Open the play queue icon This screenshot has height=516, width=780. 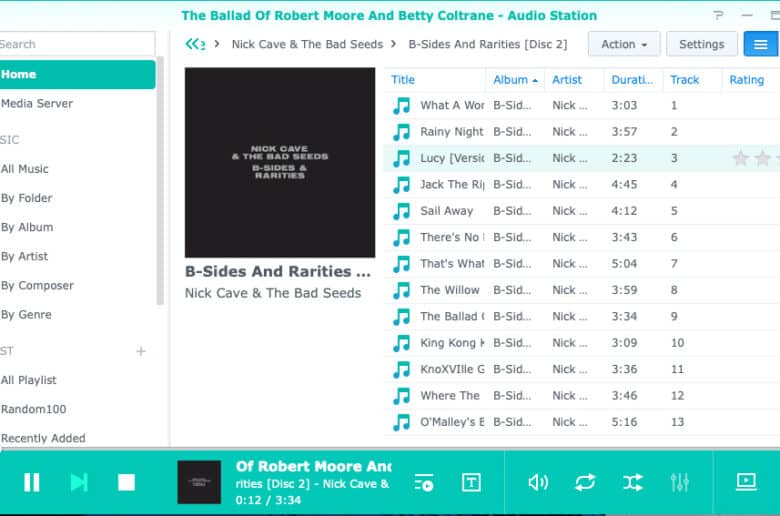click(424, 483)
